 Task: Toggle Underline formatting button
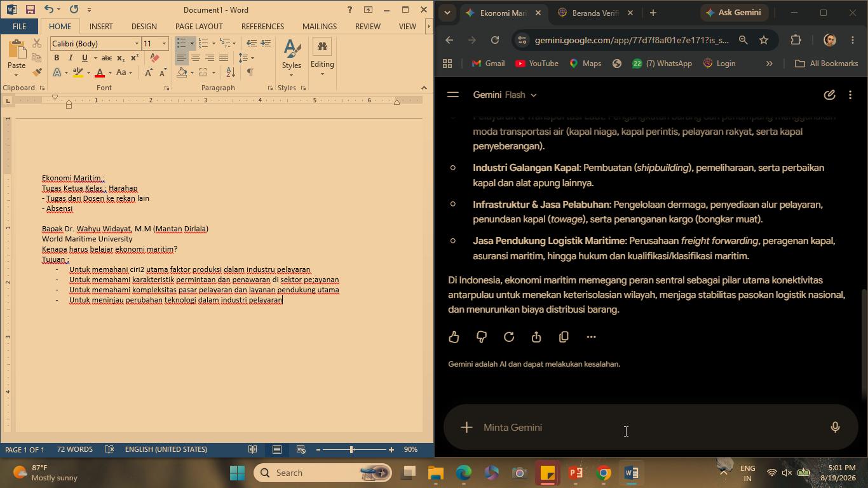point(85,58)
